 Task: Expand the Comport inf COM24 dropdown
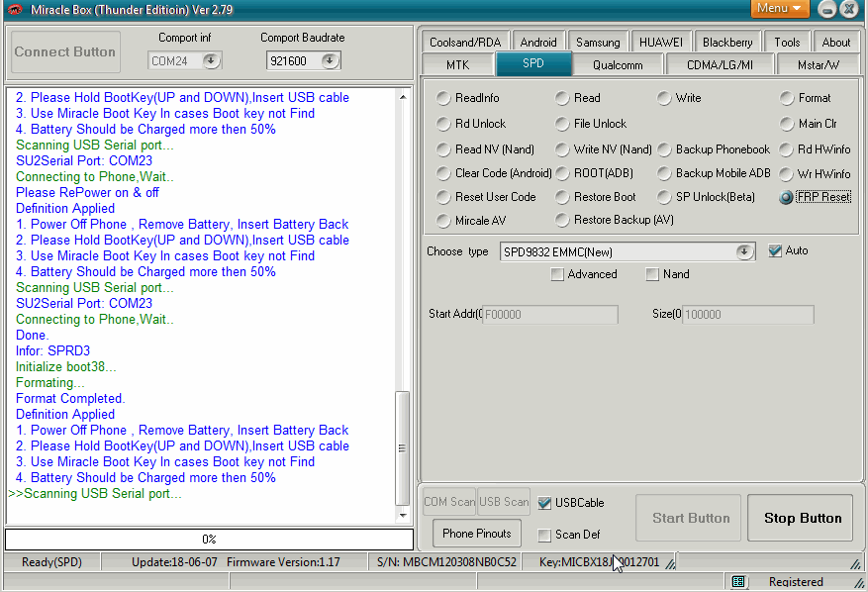click(211, 61)
